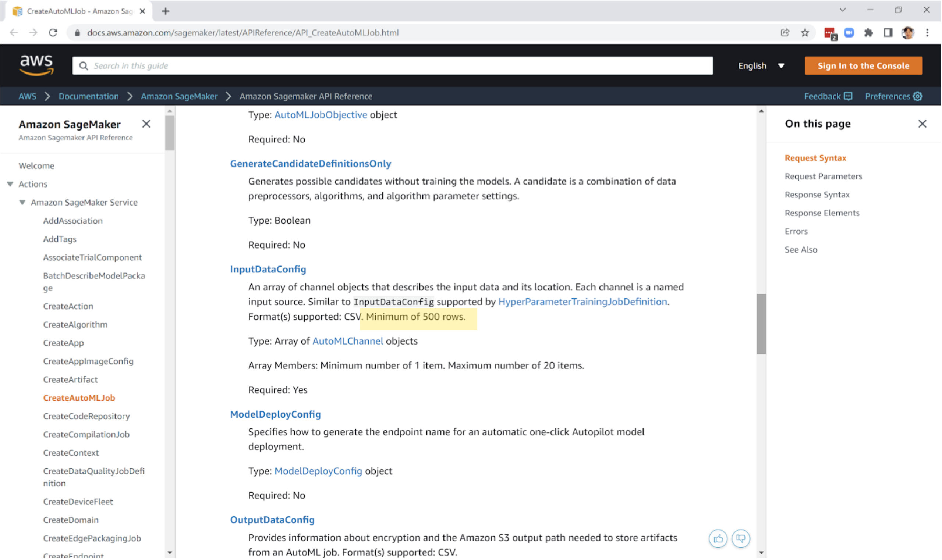Click the browser back arrow
Image resolution: width=942 pixels, height=560 pixels.
(14, 32)
